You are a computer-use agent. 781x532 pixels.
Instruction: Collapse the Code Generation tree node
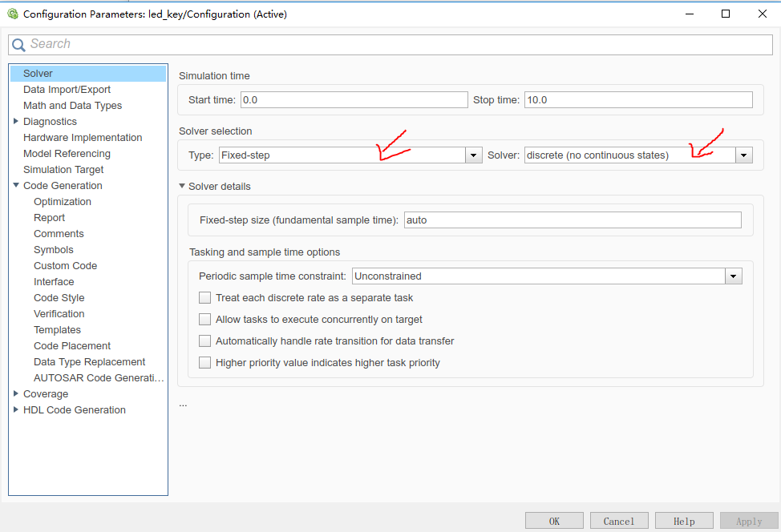pos(16,185)
